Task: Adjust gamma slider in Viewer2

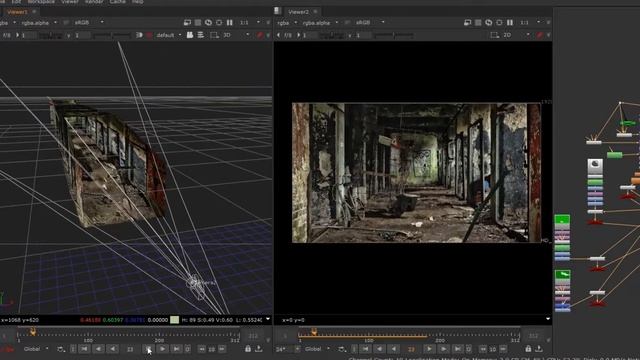Action: coord(393,36)
